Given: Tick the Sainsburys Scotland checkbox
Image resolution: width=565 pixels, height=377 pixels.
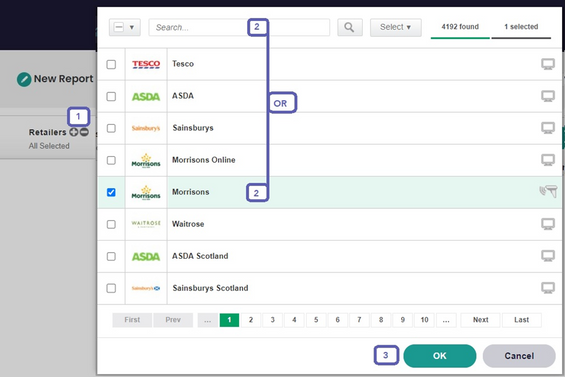Looking at the screenshot, I should tap(111, 288).
